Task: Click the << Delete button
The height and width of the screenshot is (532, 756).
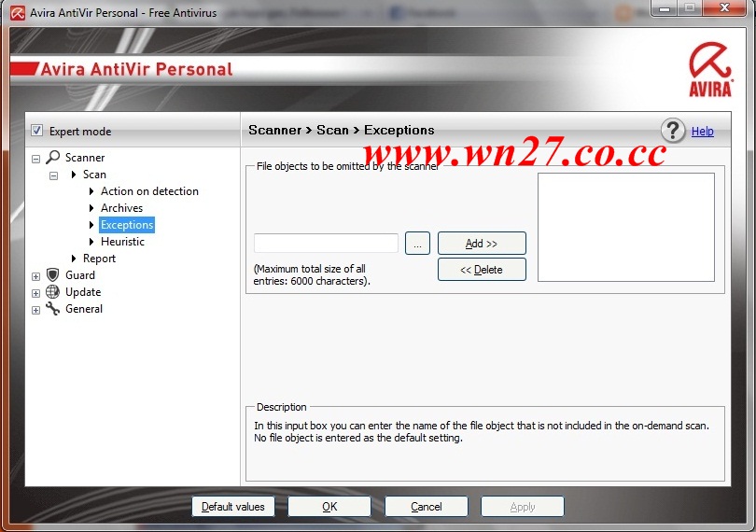Action: click(x=482, y=269)
